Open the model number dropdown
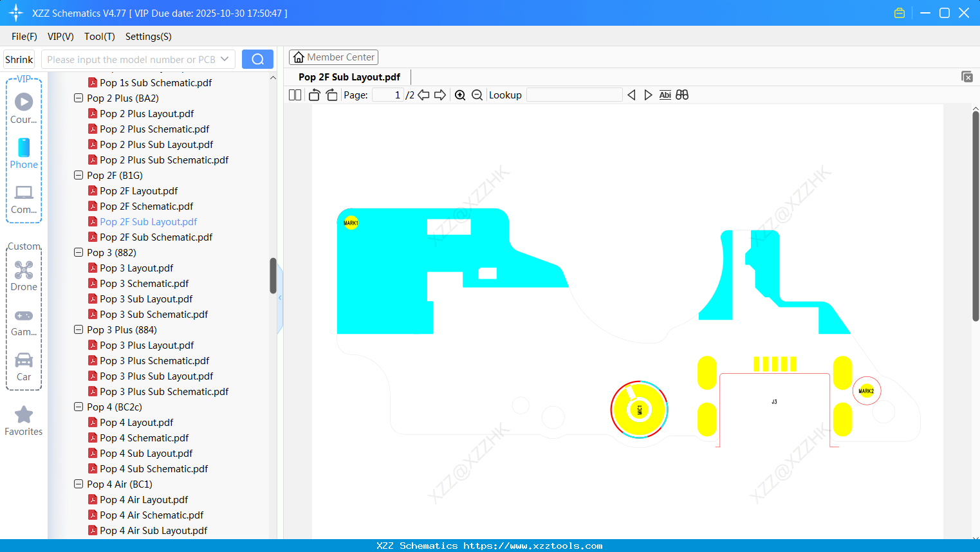This screenshot has width=980, height=552. [224, 58]
